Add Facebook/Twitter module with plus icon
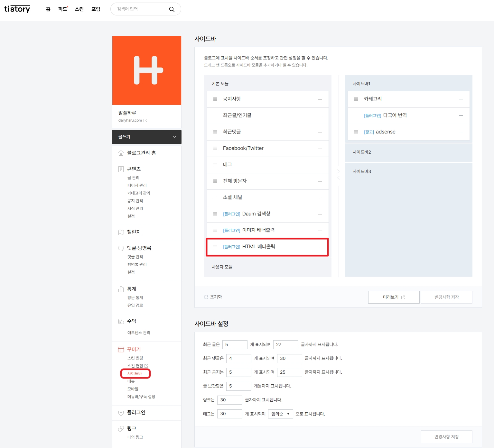 [x=320, y=149]
